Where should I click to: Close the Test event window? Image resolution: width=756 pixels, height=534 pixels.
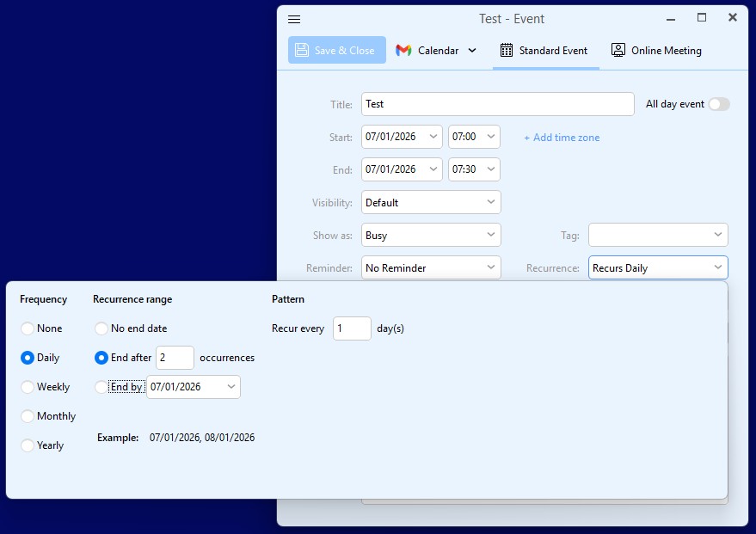point(733,18)
